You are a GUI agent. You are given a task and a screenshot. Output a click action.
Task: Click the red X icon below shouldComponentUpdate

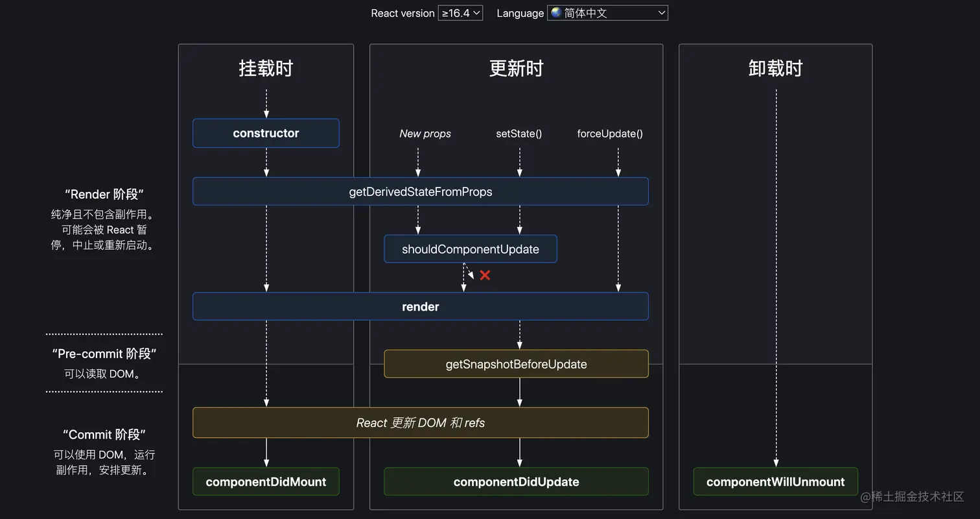(485, 275)
